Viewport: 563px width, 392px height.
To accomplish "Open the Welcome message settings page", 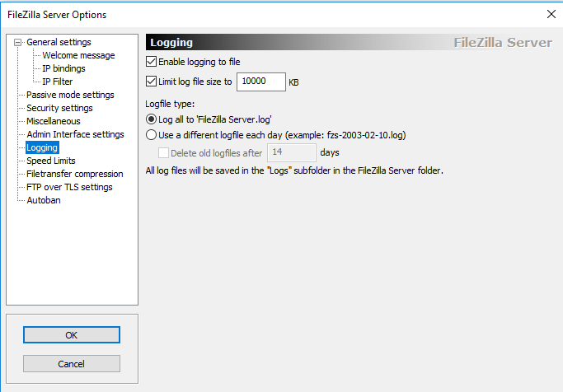I will point(78,56).
